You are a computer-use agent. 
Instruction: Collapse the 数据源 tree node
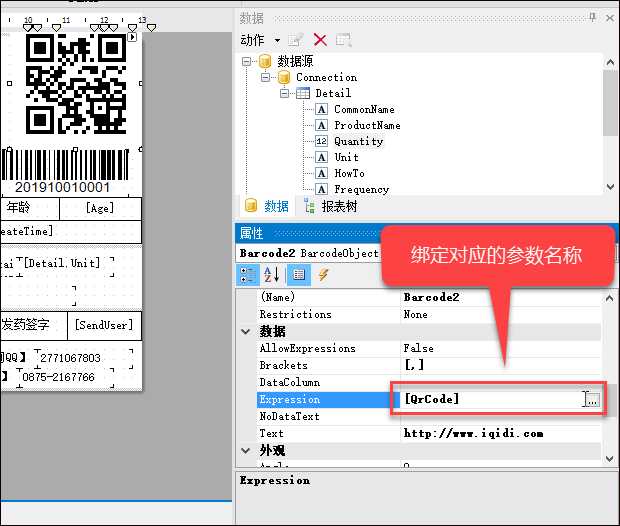pyautogui.click(x=246, y=61)
